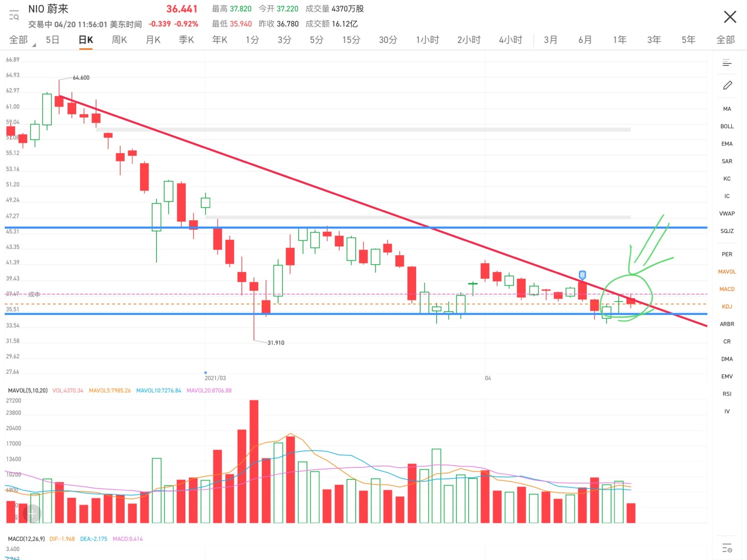Select the IV sub-indicator
Image resolution: width=747 pixels, height=560 pixels.
(727, 411)
